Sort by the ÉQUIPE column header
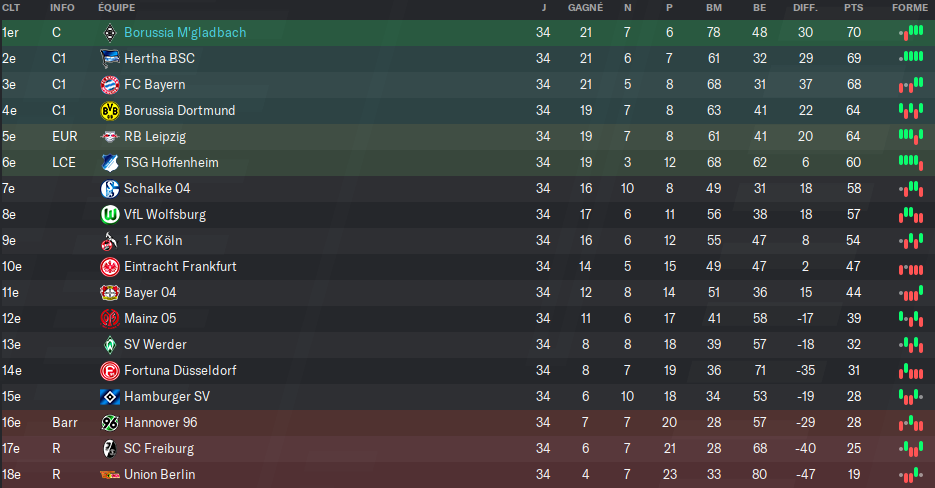 click(116, 8)
